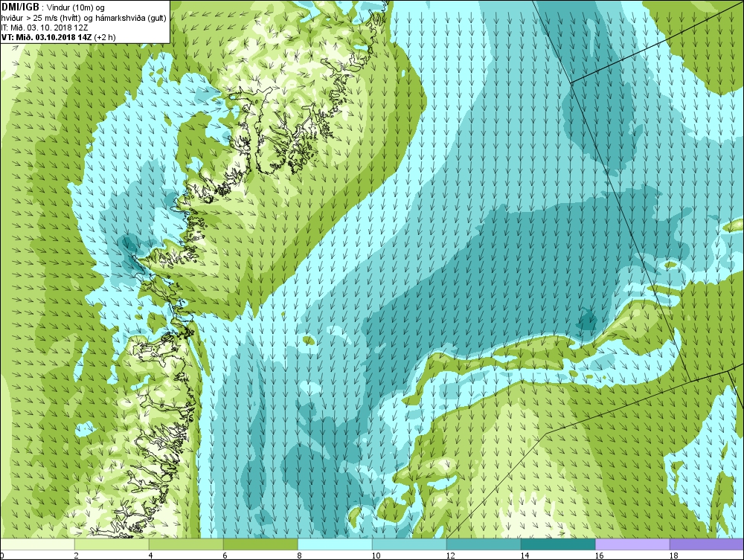Click the 6–8 m/s olive green legend swatch
Viewport: 744px width, 560px height.
tap(260, 544)
